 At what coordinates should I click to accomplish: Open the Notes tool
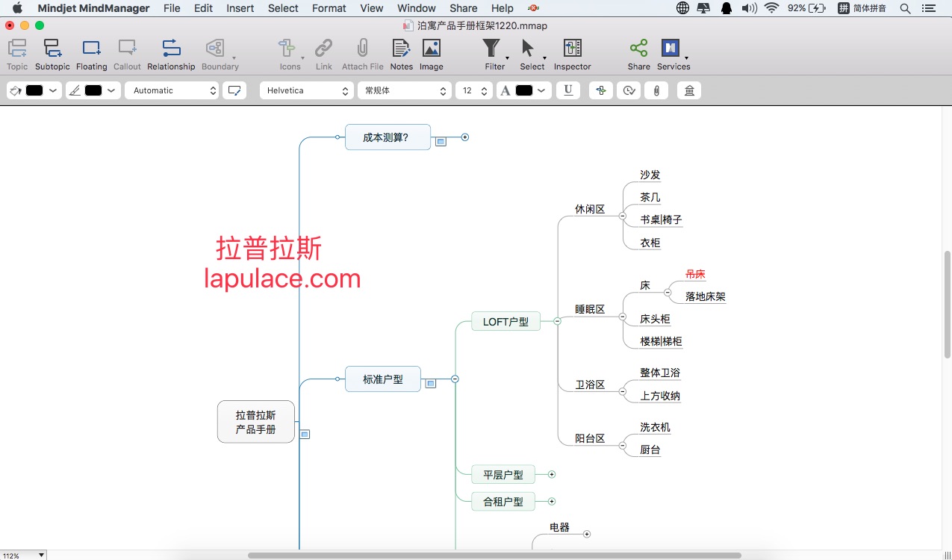pyautogui.click(x=401, y=49)
